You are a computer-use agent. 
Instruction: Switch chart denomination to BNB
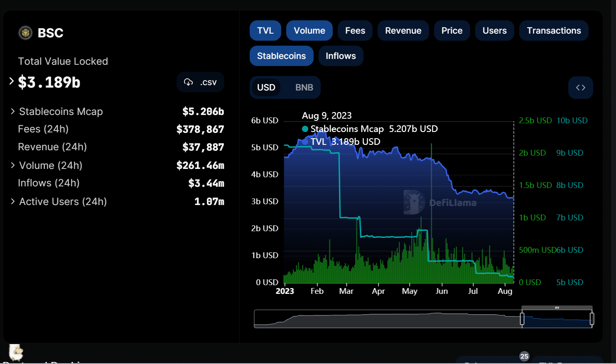pos(304,88)
